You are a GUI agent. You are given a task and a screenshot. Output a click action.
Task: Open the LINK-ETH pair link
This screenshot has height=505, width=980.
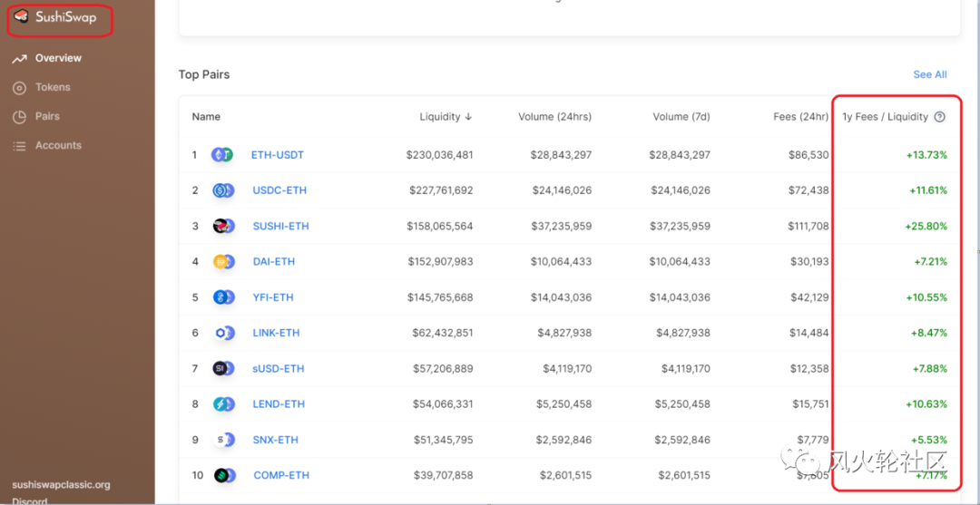point(276,333)
